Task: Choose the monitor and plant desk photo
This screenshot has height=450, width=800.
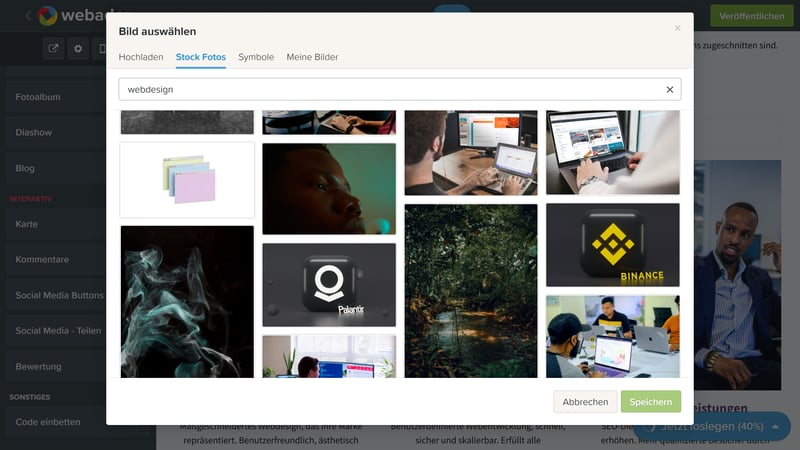Action: tap(329, 356)
